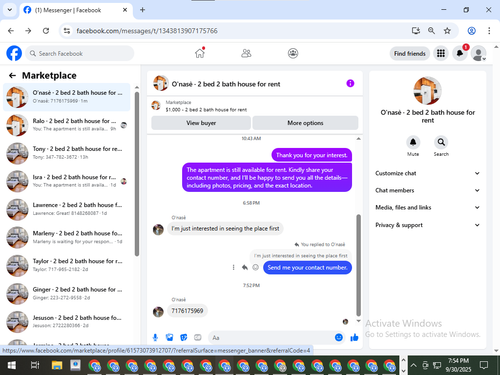
Task: Reply to 'Send me your contact number' message
Action: [245, 267]
